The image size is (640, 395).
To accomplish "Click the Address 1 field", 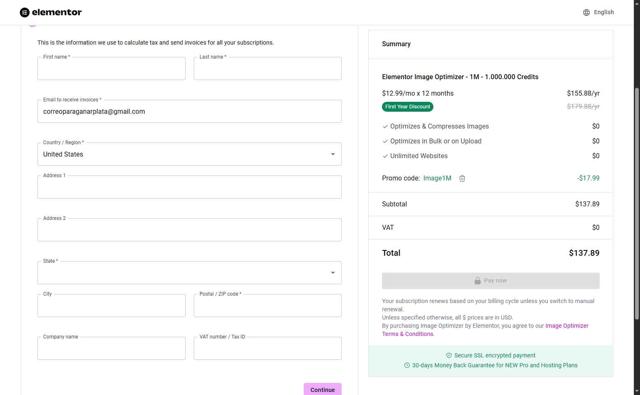I will (x=189, y=187).
